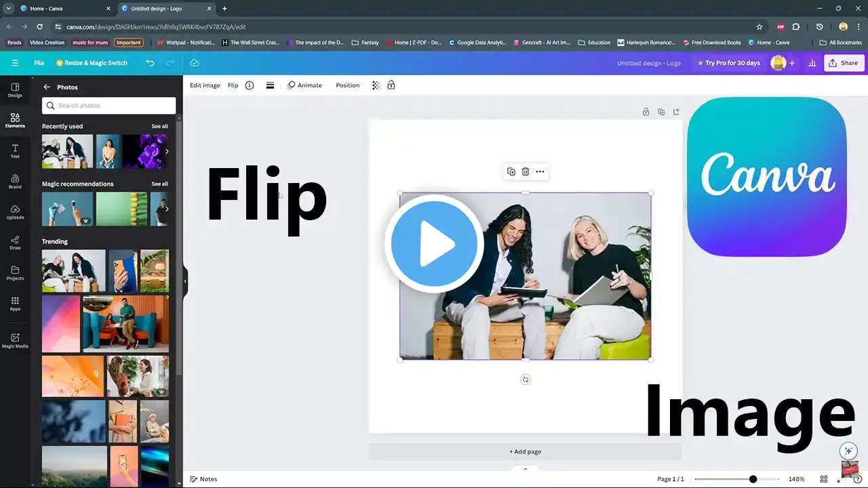Open more options on floating toolbar
868x488 pixels.
[540, 171]
